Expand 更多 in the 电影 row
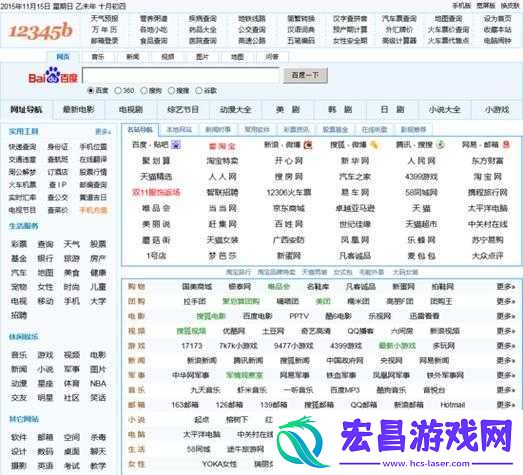Image resolution: width=523 pixels, height=475 pixels. (x=506, y=316)
